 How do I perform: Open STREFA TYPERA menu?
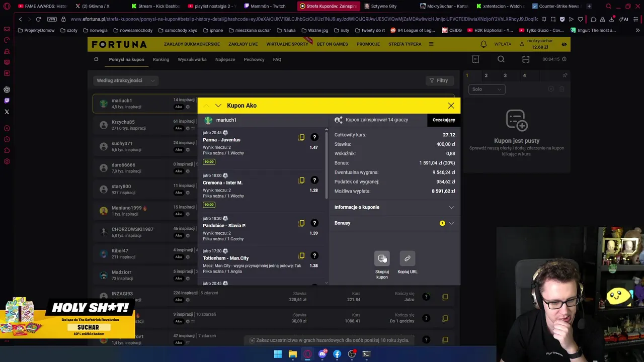(405, 44)
